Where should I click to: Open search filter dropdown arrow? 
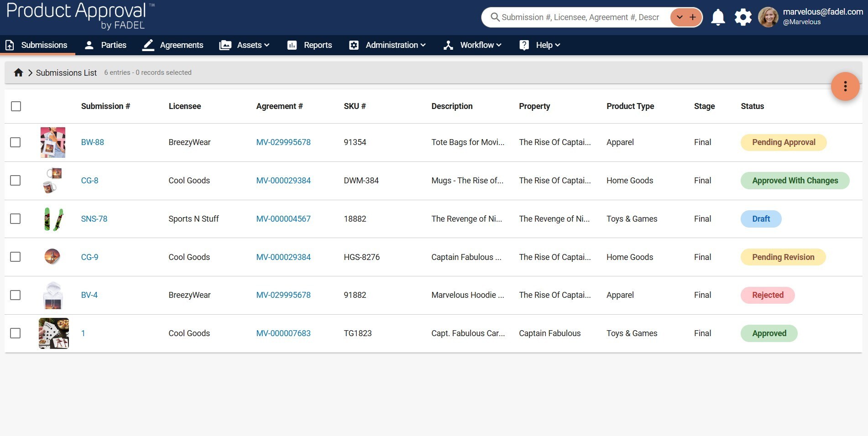coord(680,17)
